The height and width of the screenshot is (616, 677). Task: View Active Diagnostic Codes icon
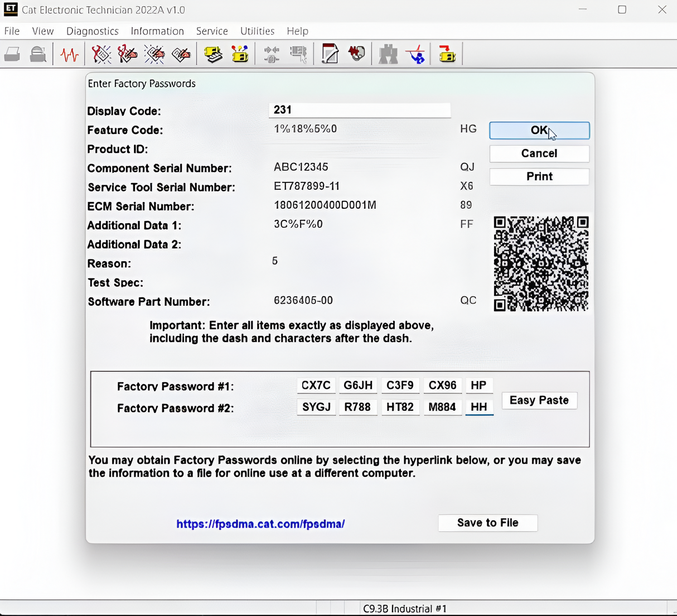point(101,54)
